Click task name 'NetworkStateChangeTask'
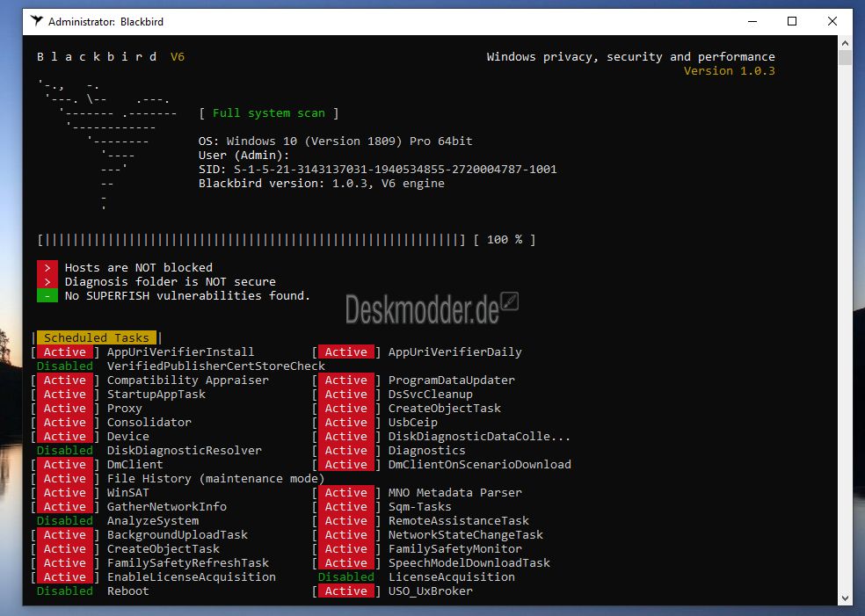 click(466, 535)
